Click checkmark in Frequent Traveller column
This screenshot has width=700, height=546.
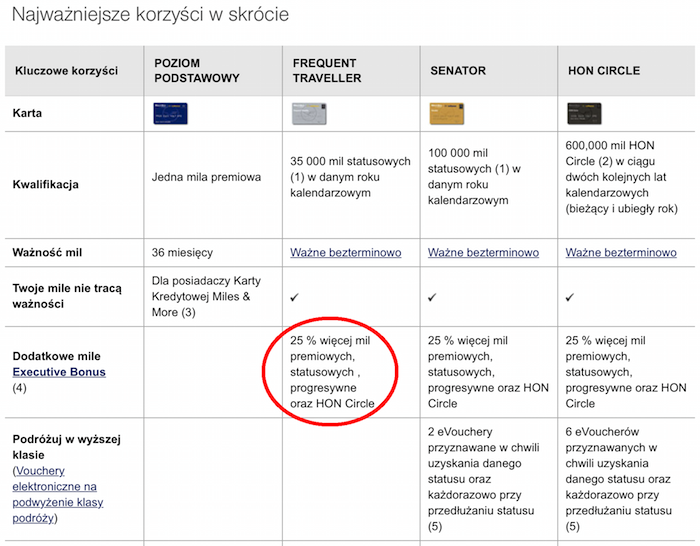tap(294, 297)
